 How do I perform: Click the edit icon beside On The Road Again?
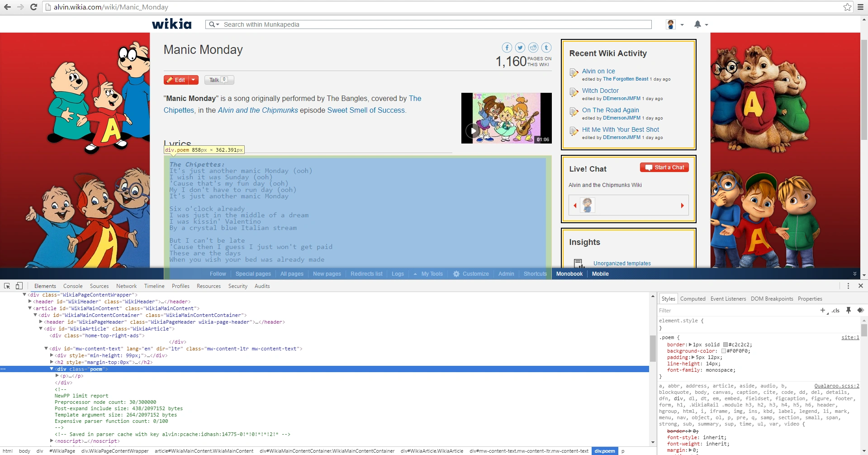coord(574,112)
